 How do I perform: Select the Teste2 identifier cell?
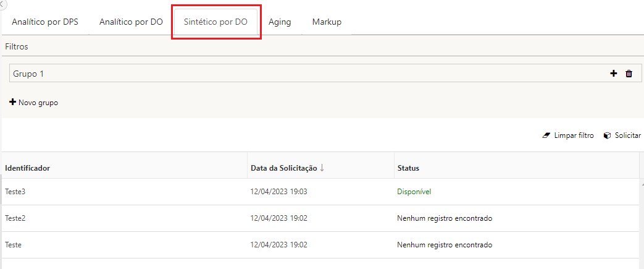(15, 218)
